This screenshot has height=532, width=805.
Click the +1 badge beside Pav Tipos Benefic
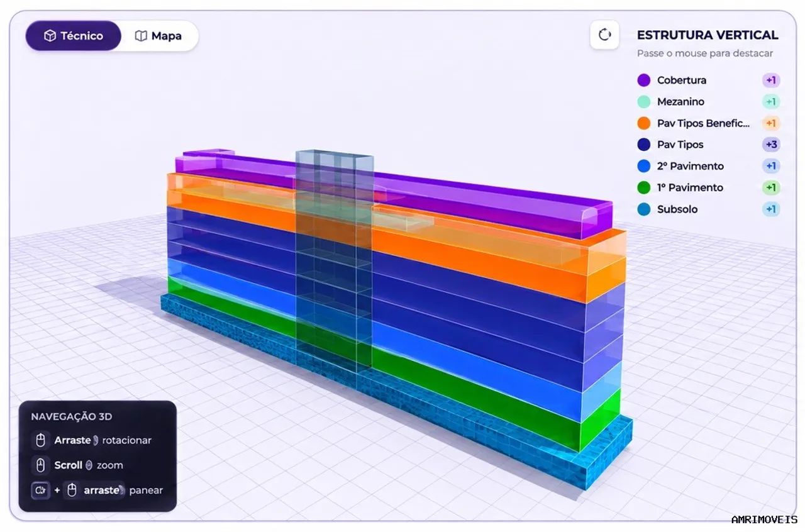coord(771,123)
